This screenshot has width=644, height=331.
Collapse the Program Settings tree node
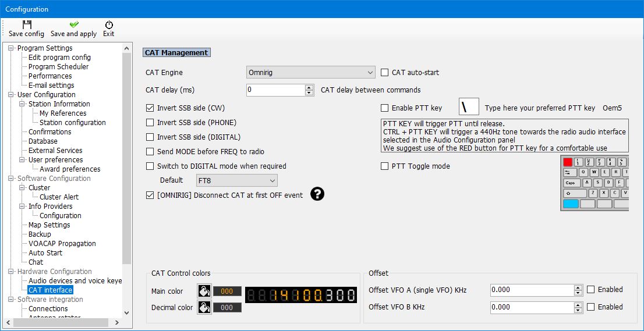[11, 48]
